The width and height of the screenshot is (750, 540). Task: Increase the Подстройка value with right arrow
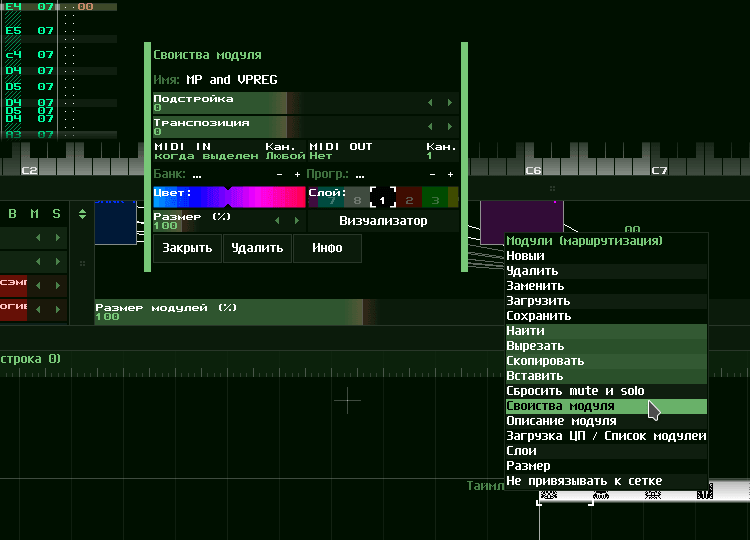pyautogui.click(x=450, y=102)
